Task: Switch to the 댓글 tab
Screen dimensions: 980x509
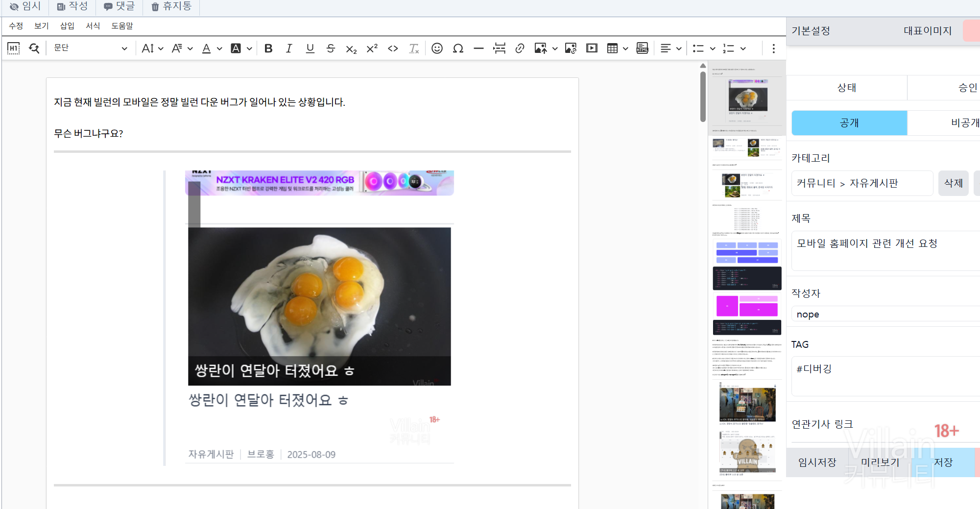Action: point(119,6)
